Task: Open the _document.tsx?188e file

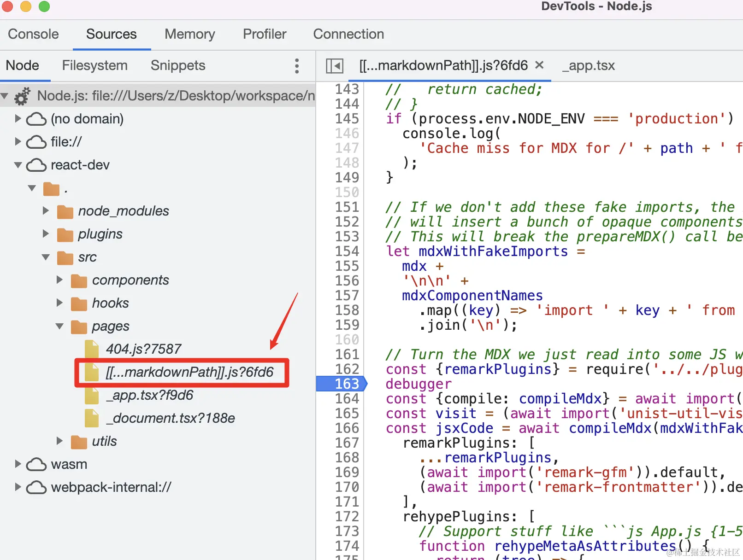Action: (170, 418)
